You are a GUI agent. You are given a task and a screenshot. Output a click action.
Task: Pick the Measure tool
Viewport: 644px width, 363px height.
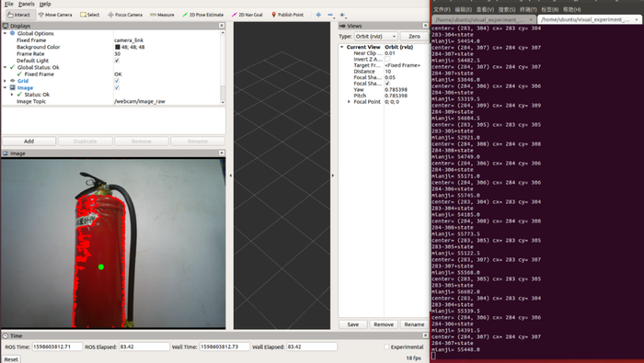tap(162, 15)
